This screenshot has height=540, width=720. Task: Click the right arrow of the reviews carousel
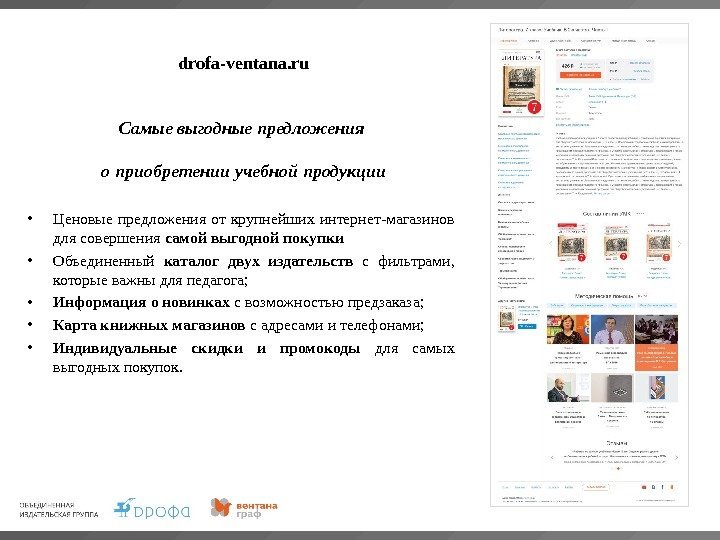click(676, 457)
